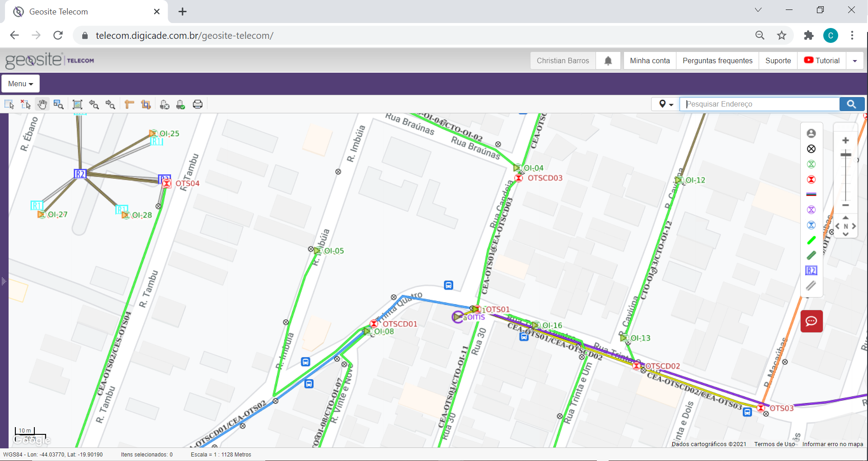The height and width of the screenshot is (461, 868).
Task: Select the black crossed-circle pole symbol in palette
Action: click(812, 149)
